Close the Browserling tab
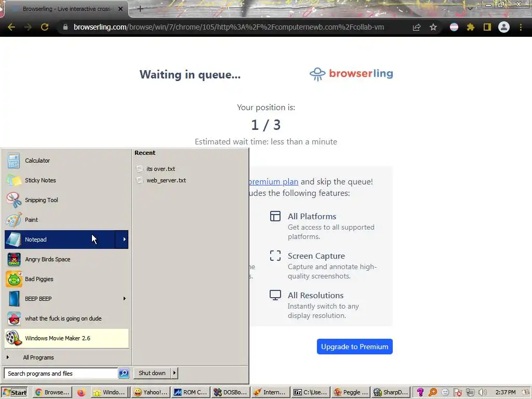532x399 pixels. click(x=121, y=9)
